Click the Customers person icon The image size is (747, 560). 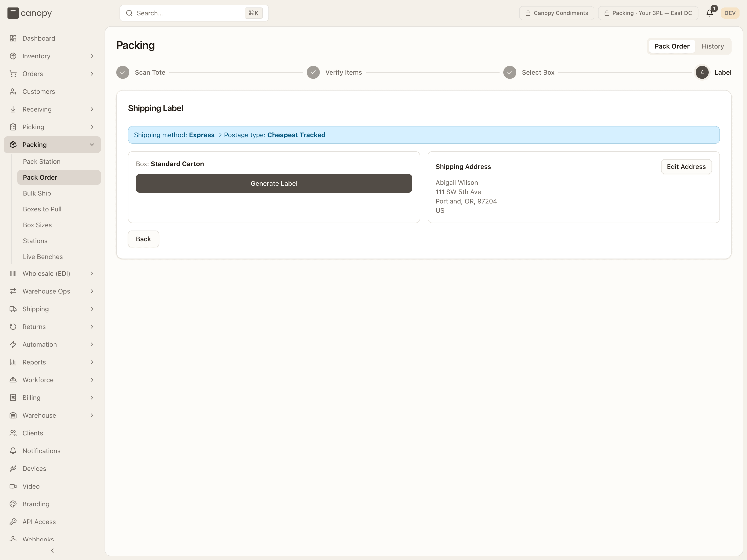point(13,91)
